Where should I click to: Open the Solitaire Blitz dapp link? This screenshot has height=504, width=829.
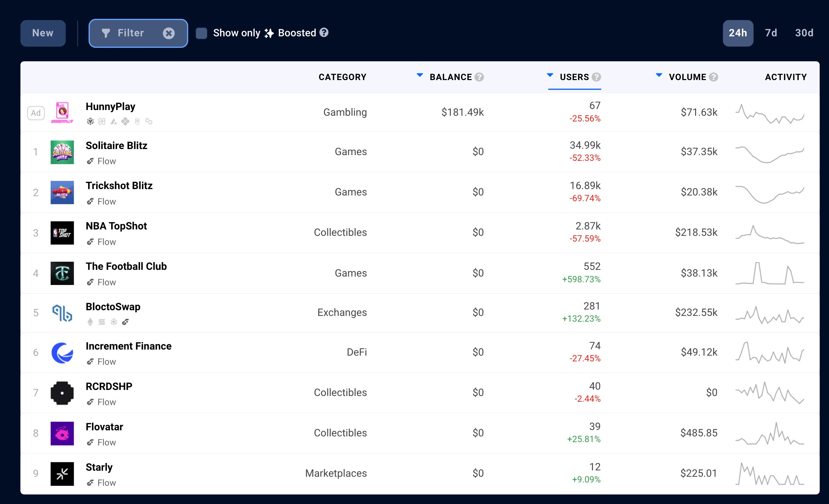click(116, 145)
